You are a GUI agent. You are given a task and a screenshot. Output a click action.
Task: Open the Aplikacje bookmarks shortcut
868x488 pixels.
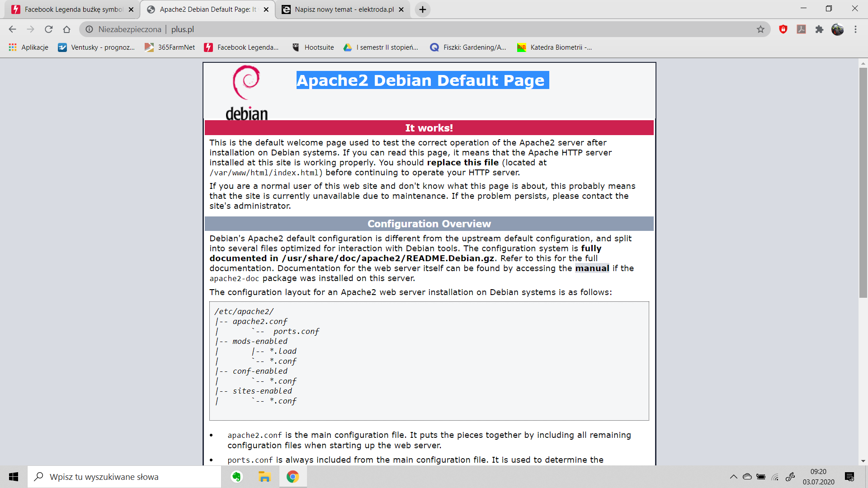[28, 47]
